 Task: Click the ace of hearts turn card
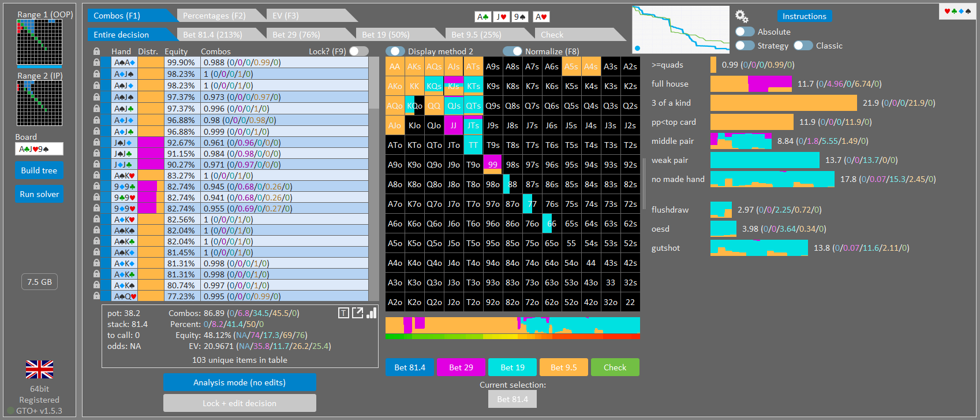point(541,17)
